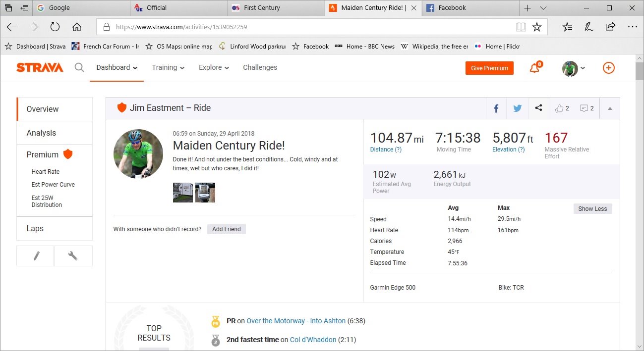644x351 pixels.
Task: Select the Overview sidebar tab
Action: tap(55, 109)
